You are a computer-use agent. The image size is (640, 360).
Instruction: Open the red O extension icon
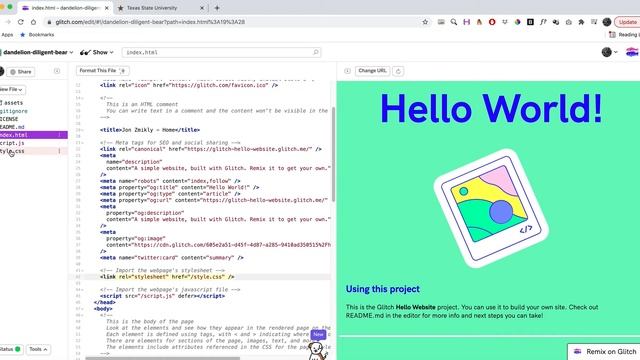tap(492, 22)
